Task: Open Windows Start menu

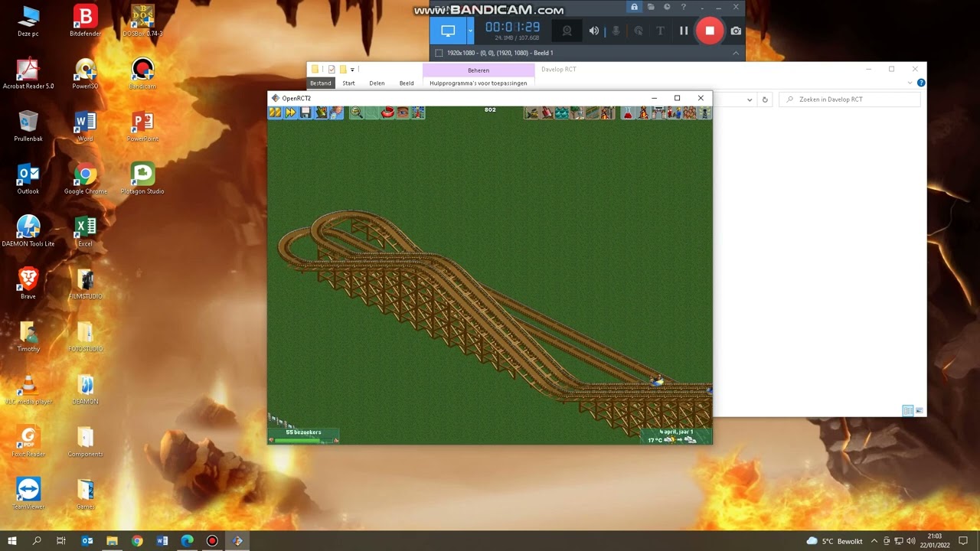Action: (11, 541)
